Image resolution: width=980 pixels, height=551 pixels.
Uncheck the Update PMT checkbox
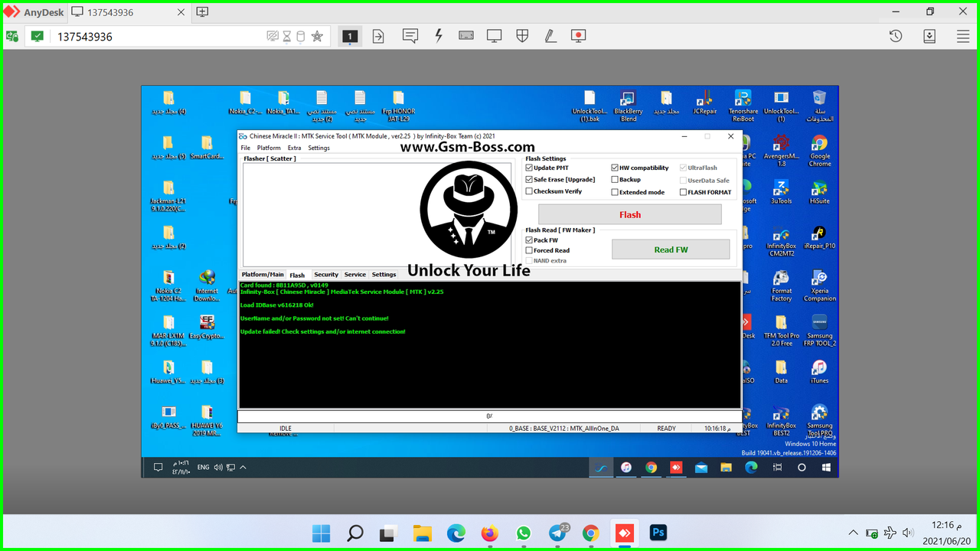(x=529, y=168)
